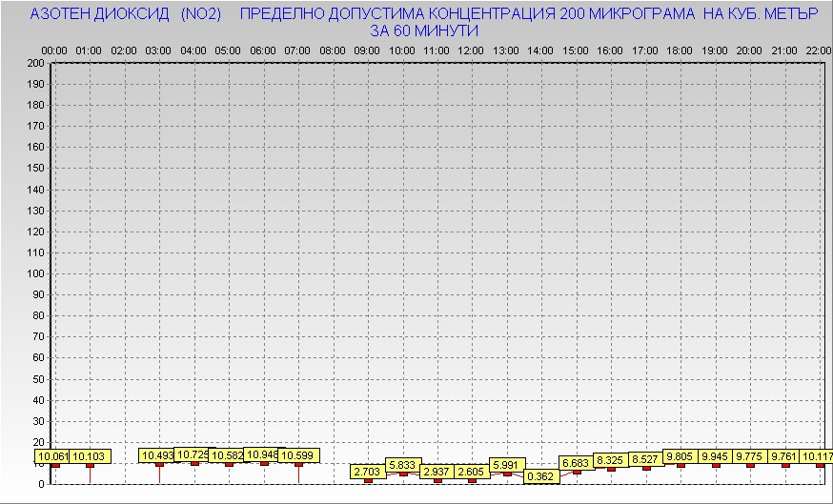833x504 pixels.
Task: Select the 10.103 data label
Action: [x=91, y=456]
